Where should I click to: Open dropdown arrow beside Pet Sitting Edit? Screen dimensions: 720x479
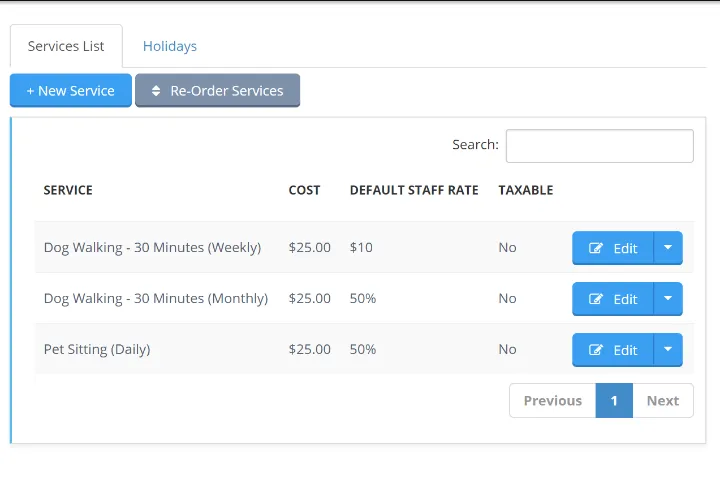point(668,350)
